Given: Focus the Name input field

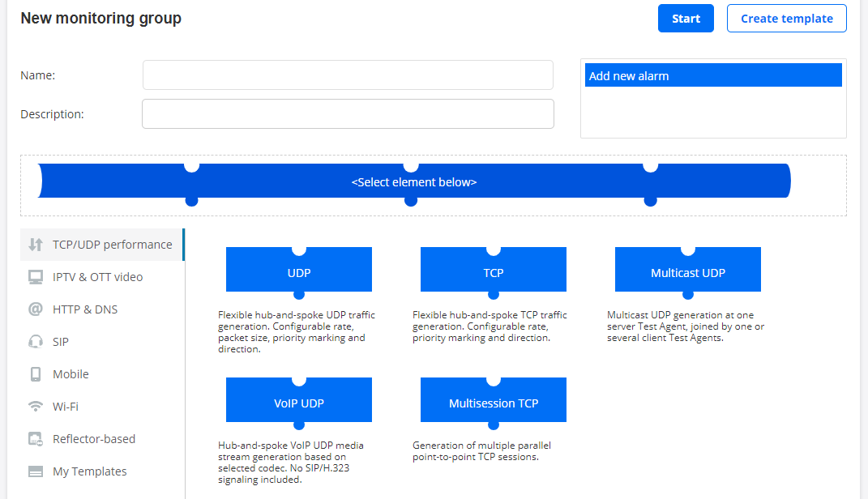Looking at the screenshot, I should [348, 75].
